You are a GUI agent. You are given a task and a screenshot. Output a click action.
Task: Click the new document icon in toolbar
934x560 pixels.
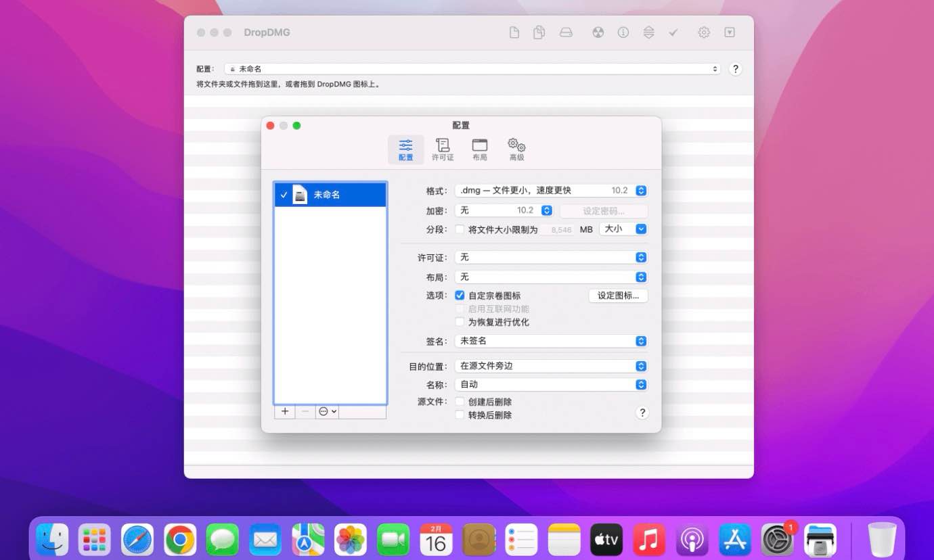[514, 32]
